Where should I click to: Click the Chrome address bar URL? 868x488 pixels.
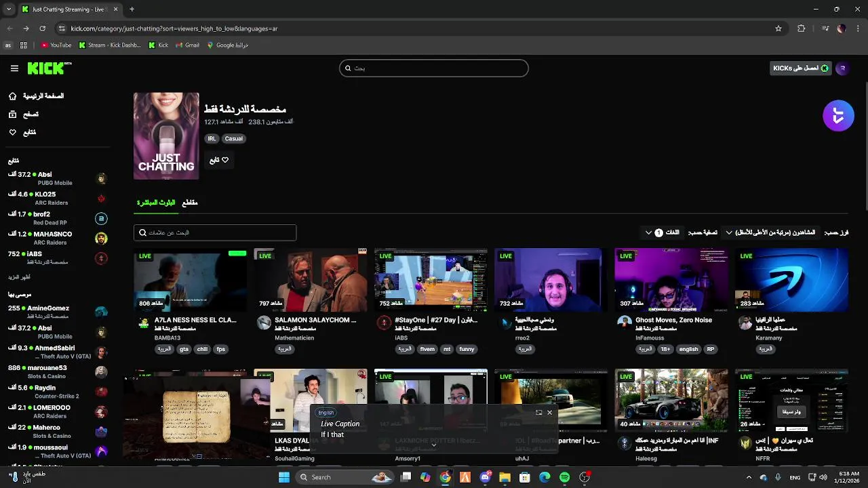click(174, 28)
